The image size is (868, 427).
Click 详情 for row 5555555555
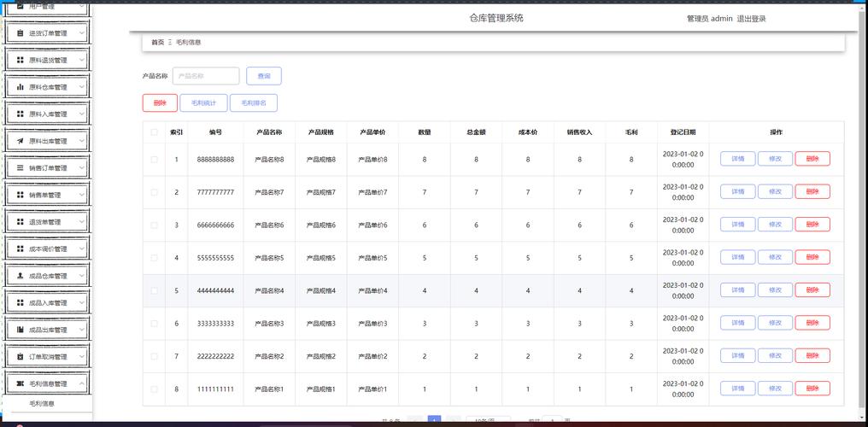(737, 257)
